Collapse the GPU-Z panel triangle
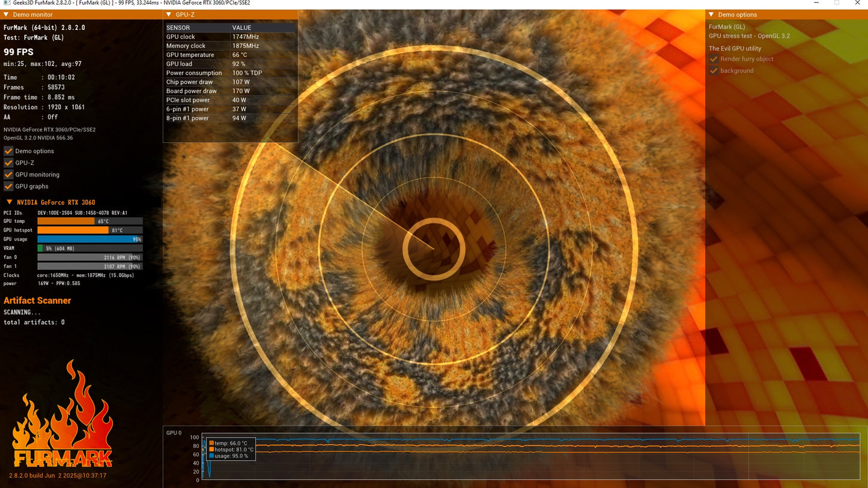The height and width of the screenshot is (488, 868). (x=169, y=14)
